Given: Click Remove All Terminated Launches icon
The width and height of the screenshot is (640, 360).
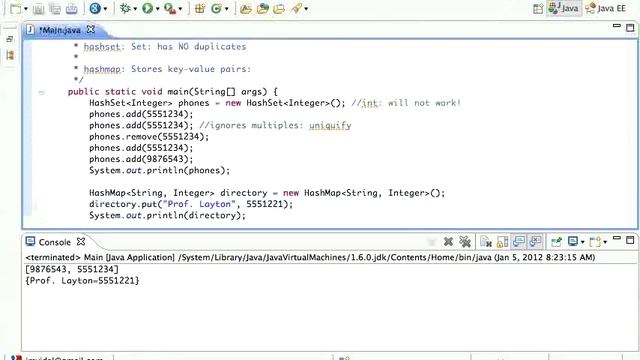Looking at the screenshot, I should 465,242.
